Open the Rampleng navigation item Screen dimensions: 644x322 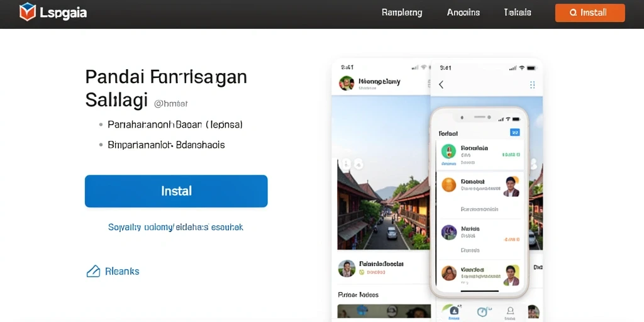click(402, 13)
